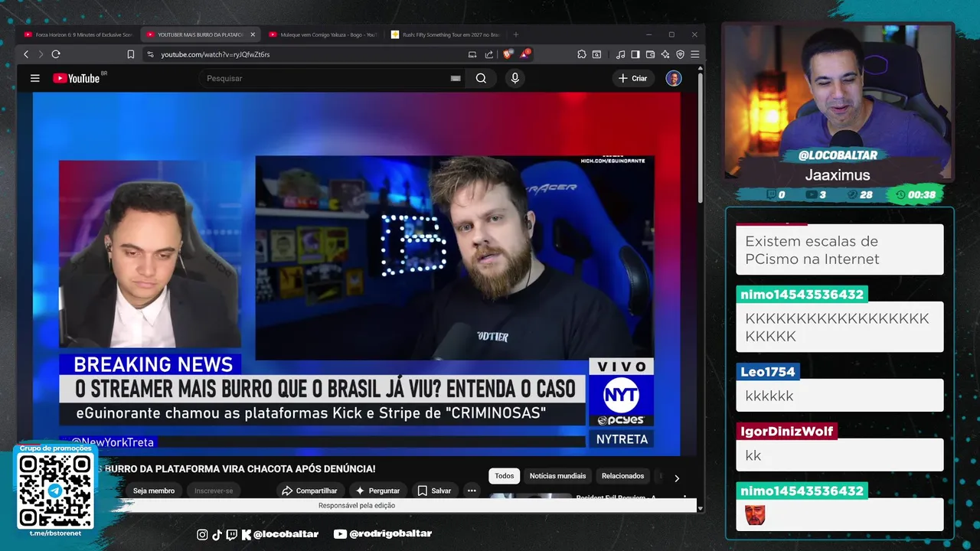980x551 pixels.
Task: Open the VPN shield icon in toolbar
Action: pyautogui.click(x=680, y=54)
